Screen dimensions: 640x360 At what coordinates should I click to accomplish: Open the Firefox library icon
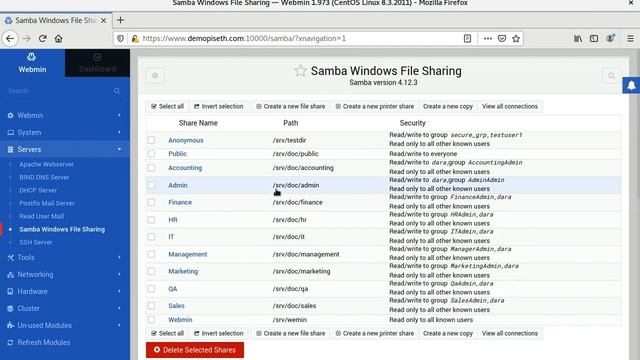578,38
